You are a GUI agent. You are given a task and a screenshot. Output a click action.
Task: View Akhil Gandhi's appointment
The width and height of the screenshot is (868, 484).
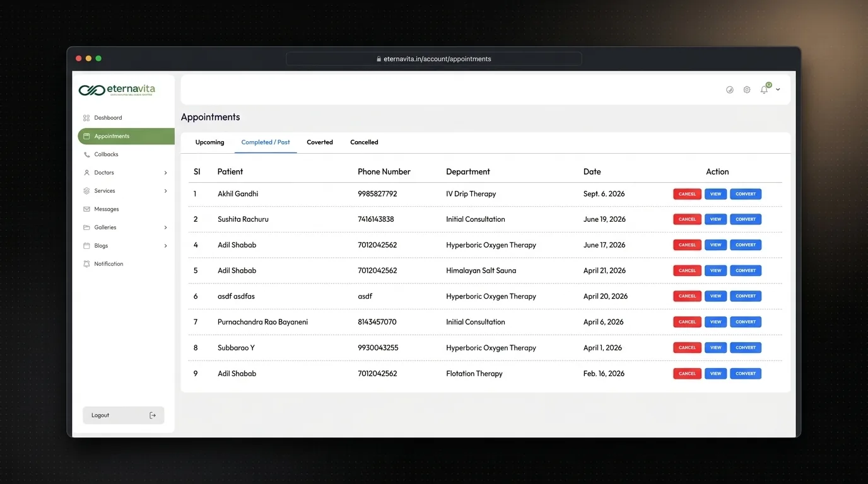tap(715, 194)
